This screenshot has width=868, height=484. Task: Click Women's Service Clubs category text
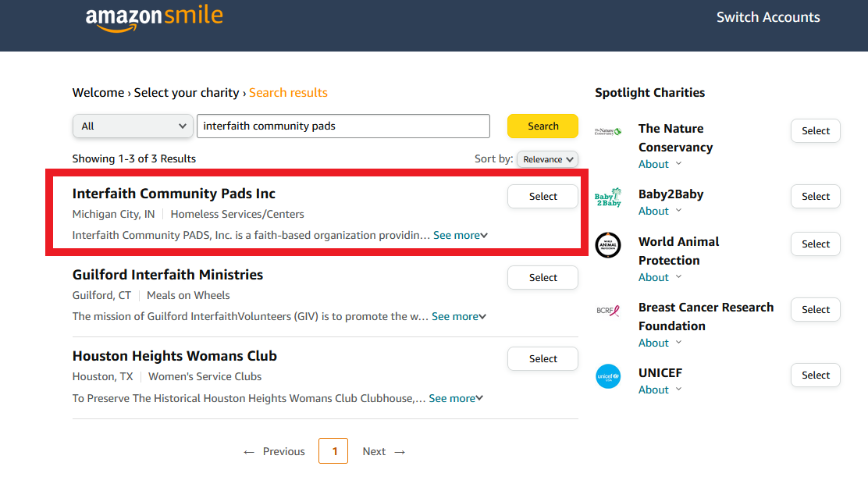pos(205,377)
